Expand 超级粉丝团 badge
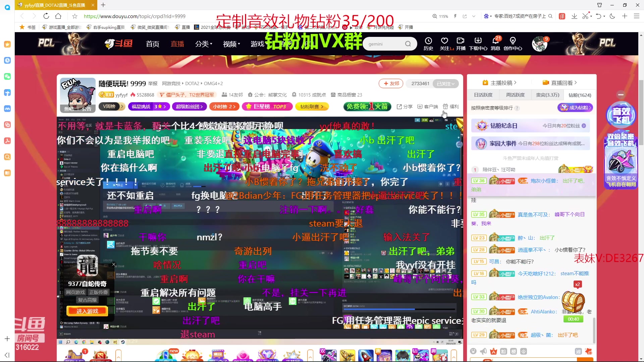 (x=189, y=107)
